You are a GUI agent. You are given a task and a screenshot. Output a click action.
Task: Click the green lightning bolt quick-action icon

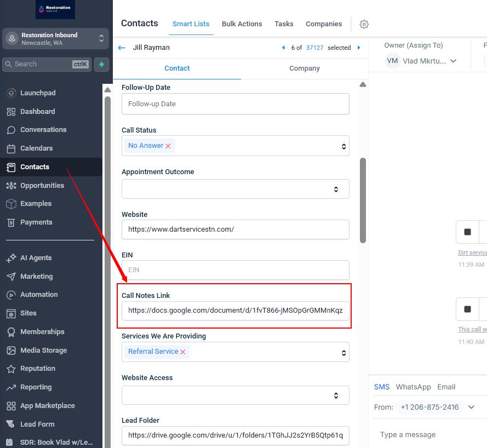tap(101, 64)
